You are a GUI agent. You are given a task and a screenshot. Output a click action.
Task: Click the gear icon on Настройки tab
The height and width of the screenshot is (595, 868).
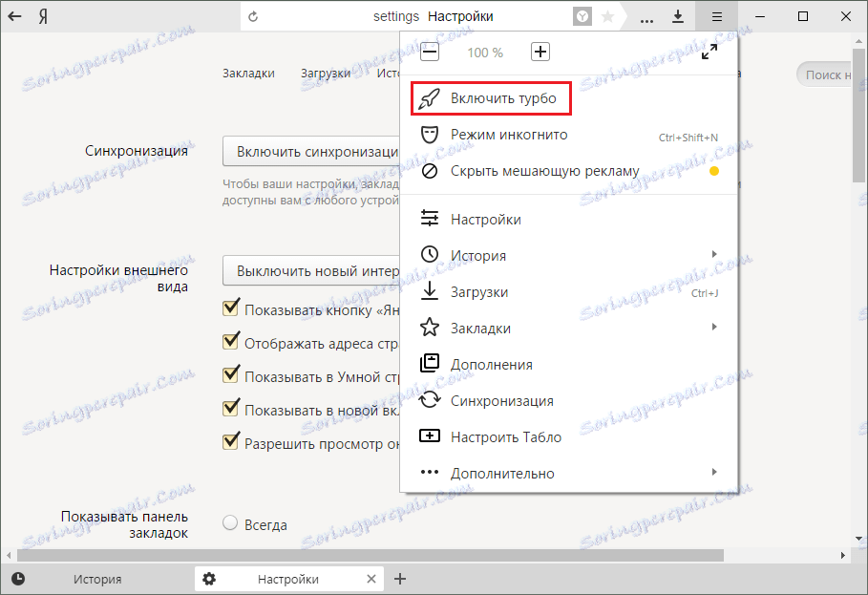[x=209, y=579]
